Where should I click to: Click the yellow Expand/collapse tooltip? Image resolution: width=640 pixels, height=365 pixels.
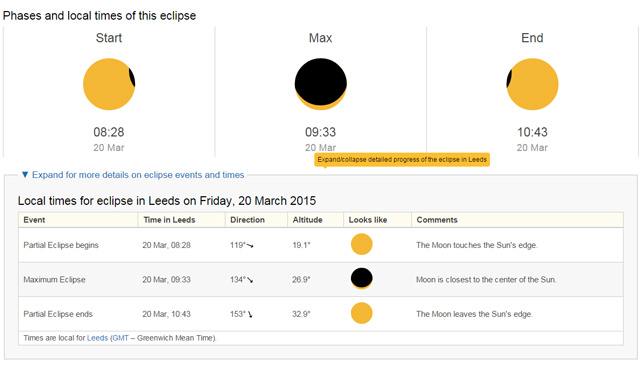coord(402,160)
